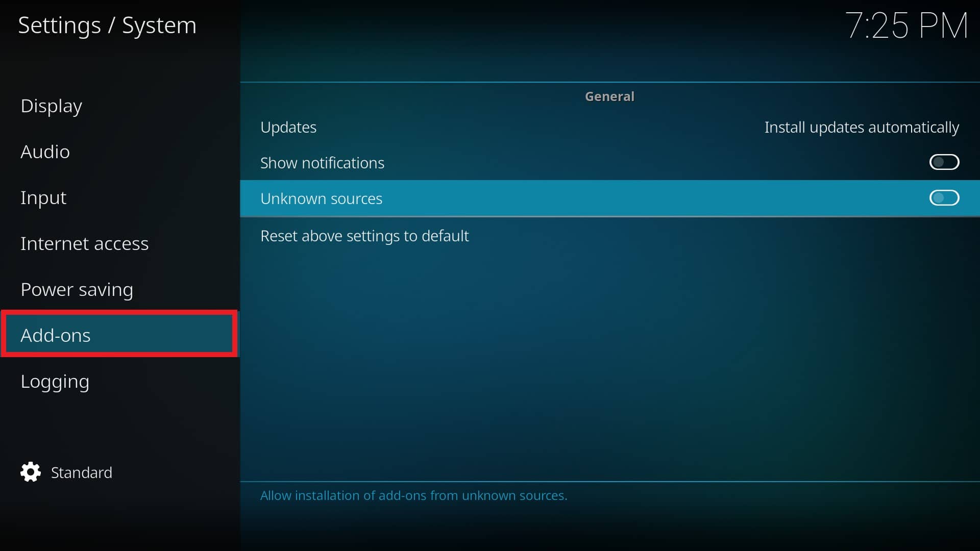This screenshot has width=980, height=551.
Task: Select the General section header
Action: 610,96
